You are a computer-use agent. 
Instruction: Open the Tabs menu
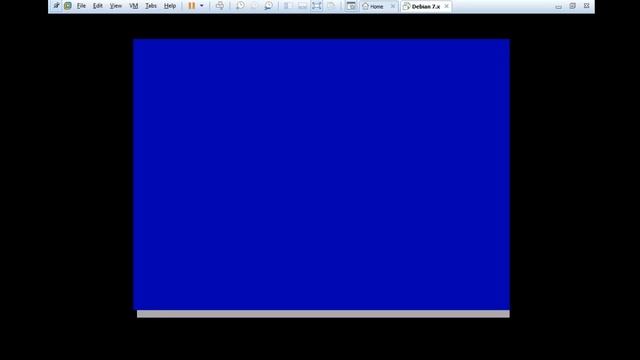click(x=151, y=6)
